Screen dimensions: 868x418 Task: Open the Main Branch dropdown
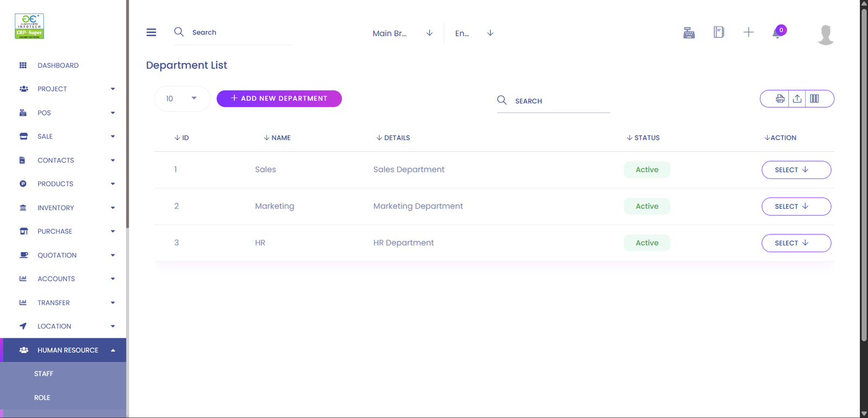click(402, 33)
